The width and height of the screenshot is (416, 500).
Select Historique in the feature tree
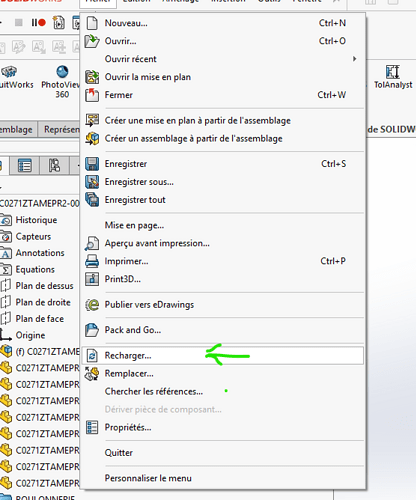tap(36, 220)
